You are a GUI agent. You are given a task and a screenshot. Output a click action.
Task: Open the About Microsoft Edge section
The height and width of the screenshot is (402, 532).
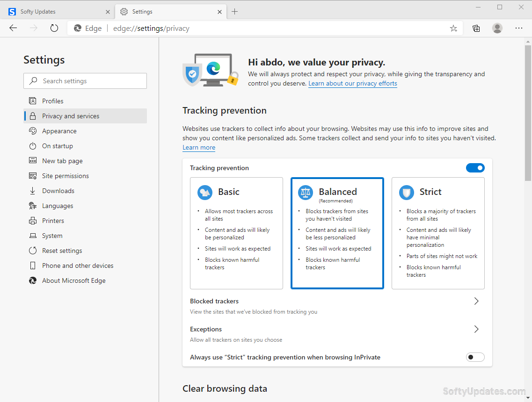coord(85,280)
